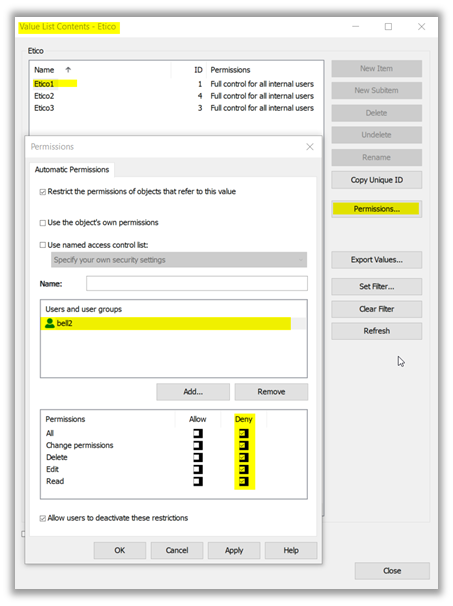This screenshot has height=606, width=453.
Task: Tick the Allow box for Read
Action: (x=198, y=481)
